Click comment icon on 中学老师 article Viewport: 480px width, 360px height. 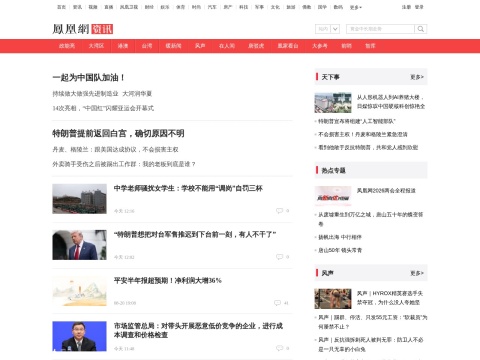click(279, 211)
